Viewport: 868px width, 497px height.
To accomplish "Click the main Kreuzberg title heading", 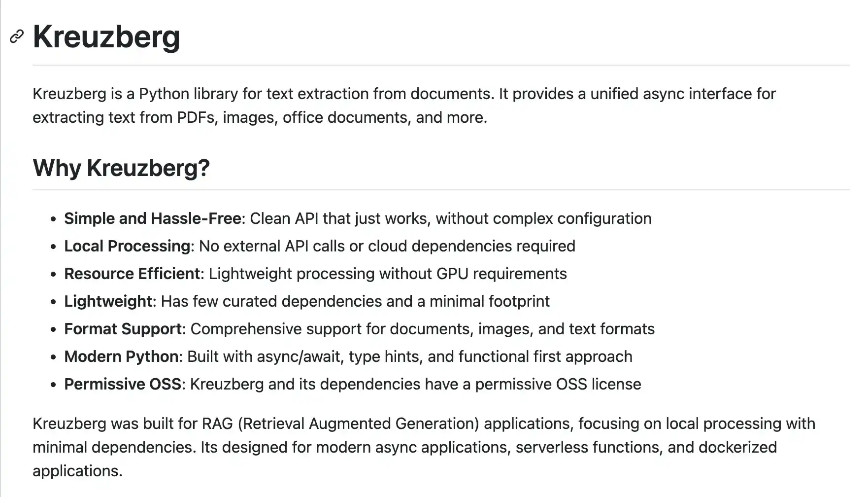I will [x=106, y=37].
